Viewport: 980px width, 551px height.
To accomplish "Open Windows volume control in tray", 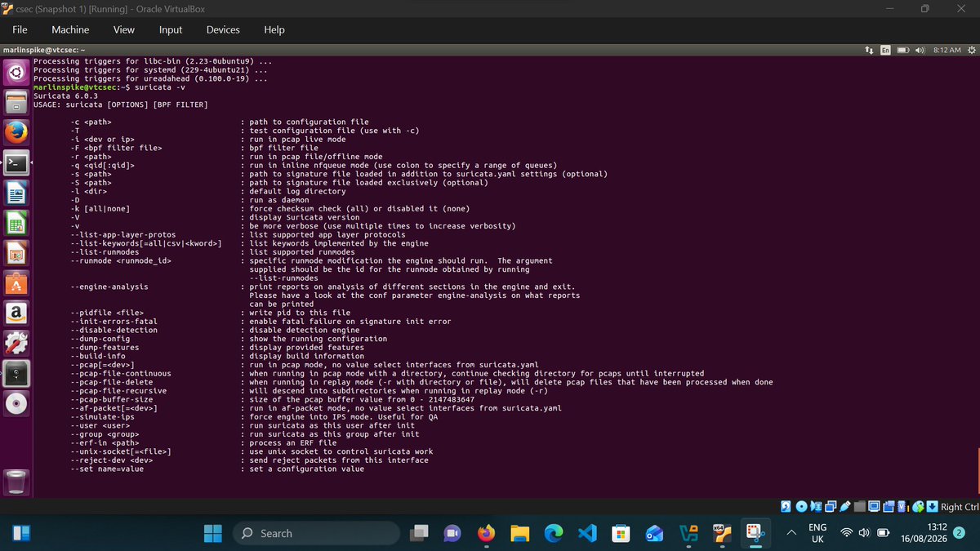I will click(x=865, y=533).
